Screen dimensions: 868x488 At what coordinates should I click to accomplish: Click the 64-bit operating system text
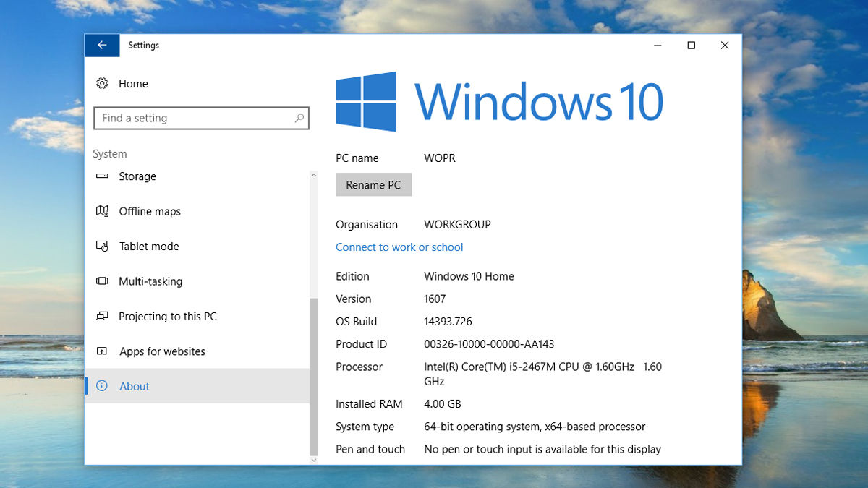click(535, 427)
